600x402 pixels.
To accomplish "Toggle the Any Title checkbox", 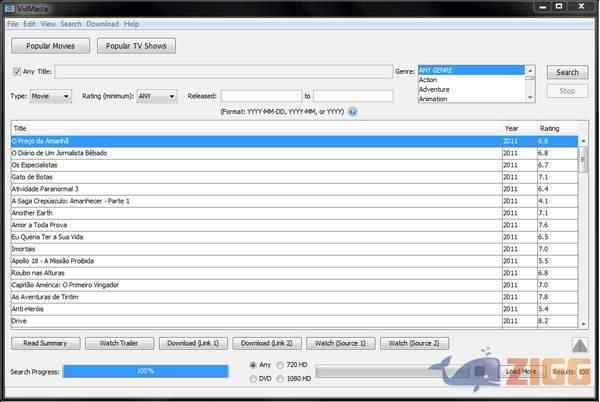I will pos(17,72).
